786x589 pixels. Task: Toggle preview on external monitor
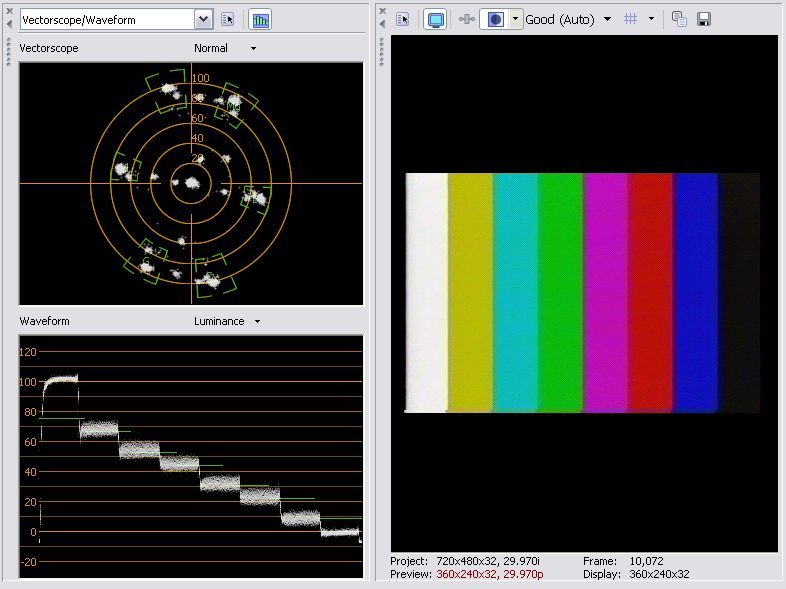435,19
